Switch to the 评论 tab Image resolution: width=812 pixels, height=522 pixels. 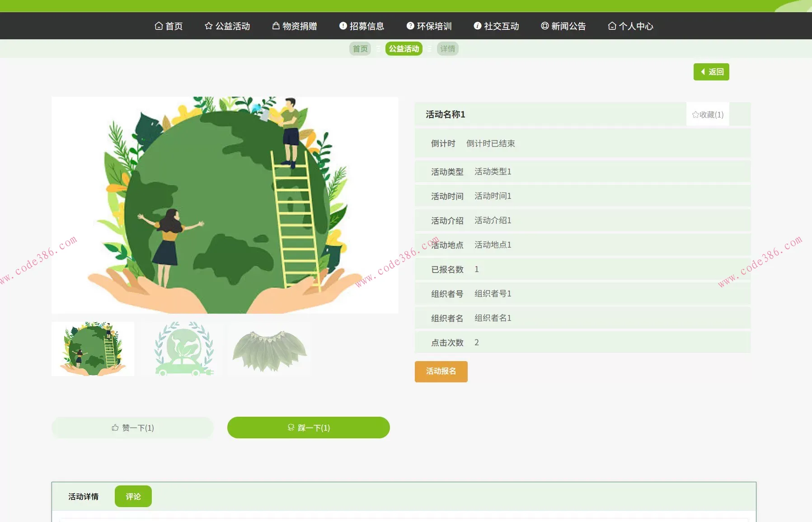[133, 496]
